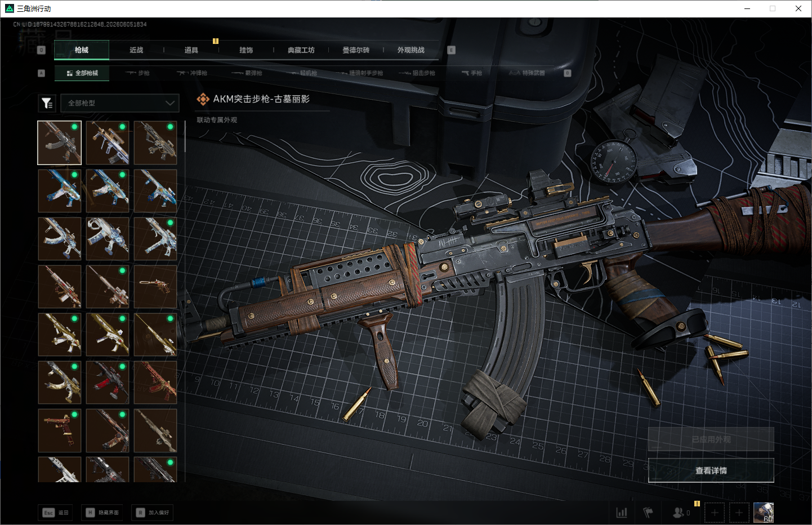This screenshot has height=525, width=812.
Task: Click the Esc 返回 back button
Action: coord(56,513)
